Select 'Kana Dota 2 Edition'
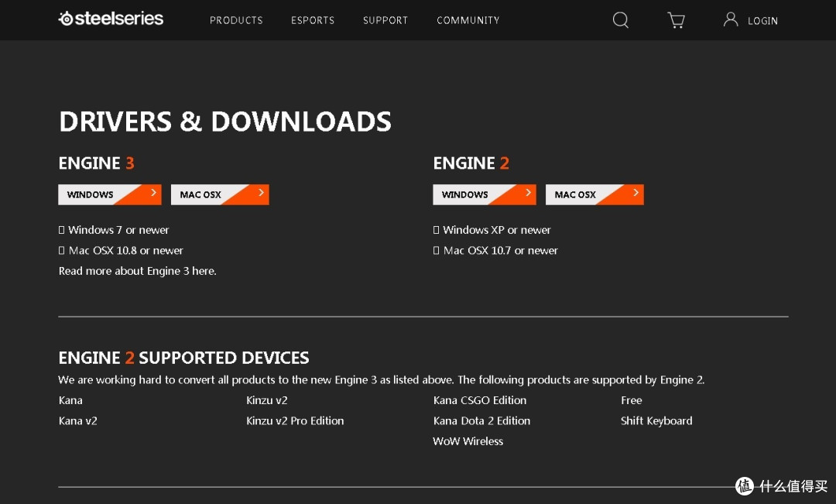The height and width of the screenshot is (504, 836). click(x=482, y=421)
